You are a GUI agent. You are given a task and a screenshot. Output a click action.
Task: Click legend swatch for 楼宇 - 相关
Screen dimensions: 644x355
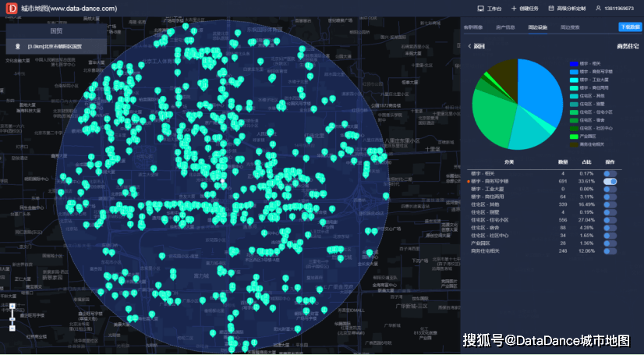coord(574,64)
